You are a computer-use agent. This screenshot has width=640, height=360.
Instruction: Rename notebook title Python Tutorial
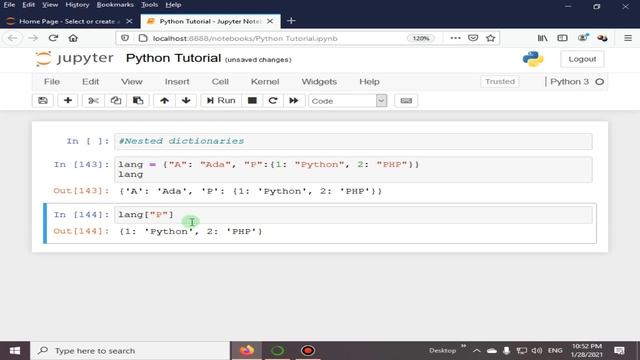click(x=173, y=58)
